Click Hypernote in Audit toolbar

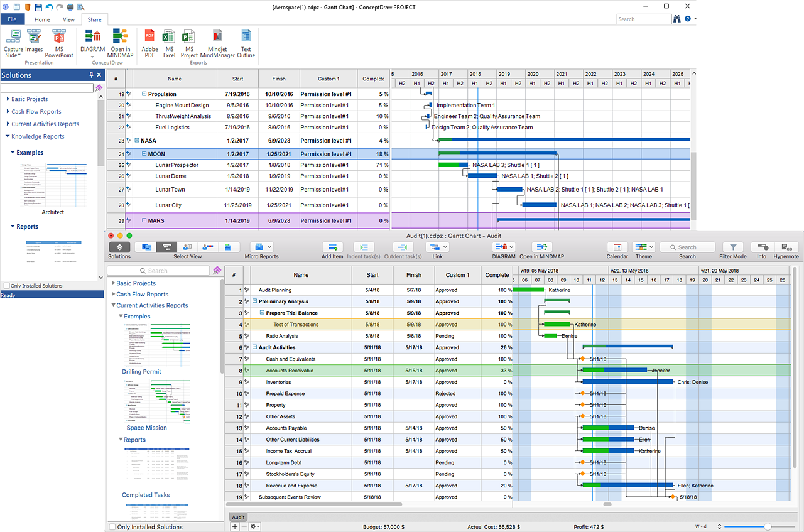point(786,247)
